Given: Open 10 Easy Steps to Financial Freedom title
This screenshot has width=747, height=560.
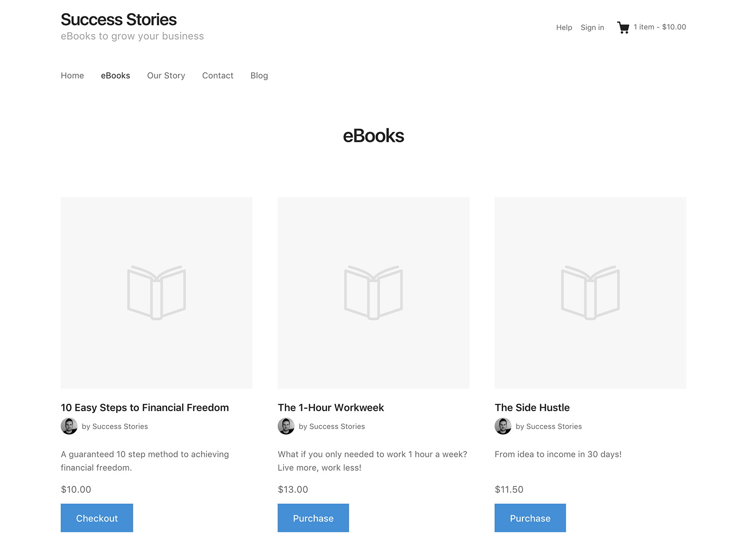Looking at the screenshot, I should [x=145, y=407].
